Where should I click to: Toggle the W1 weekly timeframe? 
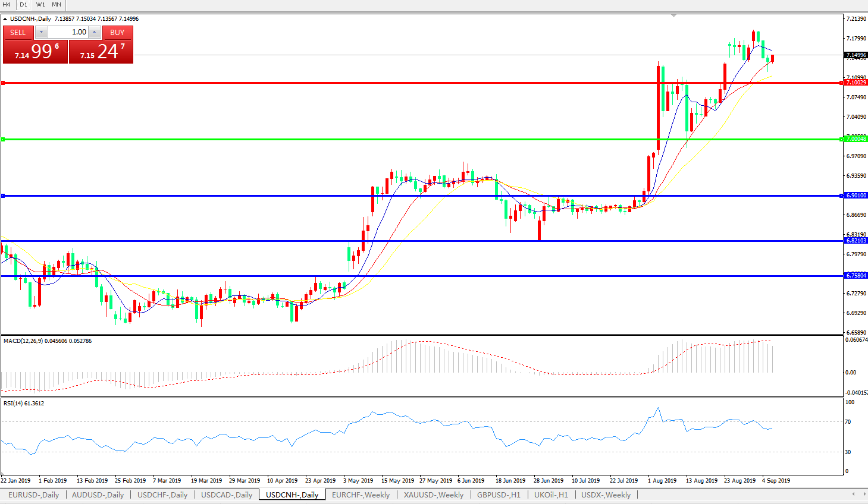point(40,5)
